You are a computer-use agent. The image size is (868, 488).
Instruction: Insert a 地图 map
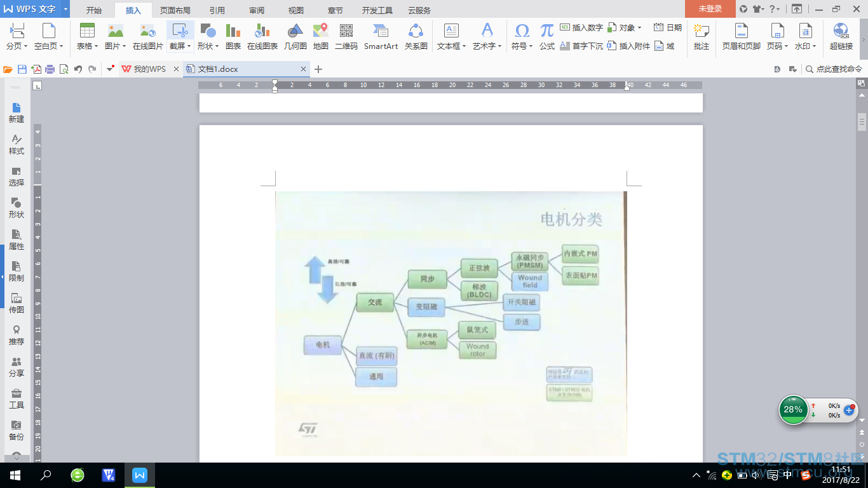click(x=321, y=37)
